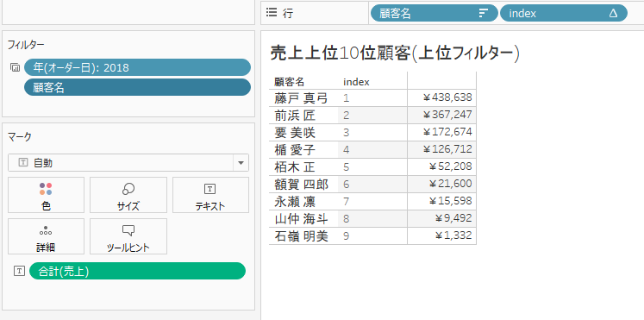Click the sales value ¥438,638
Viewport: 644px width, 320px height.
(447, 97)
